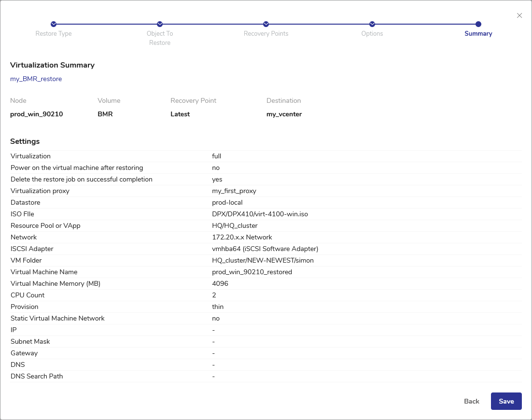
Task: Click the my_vcenter destination value
Action: tap(284, 114)
